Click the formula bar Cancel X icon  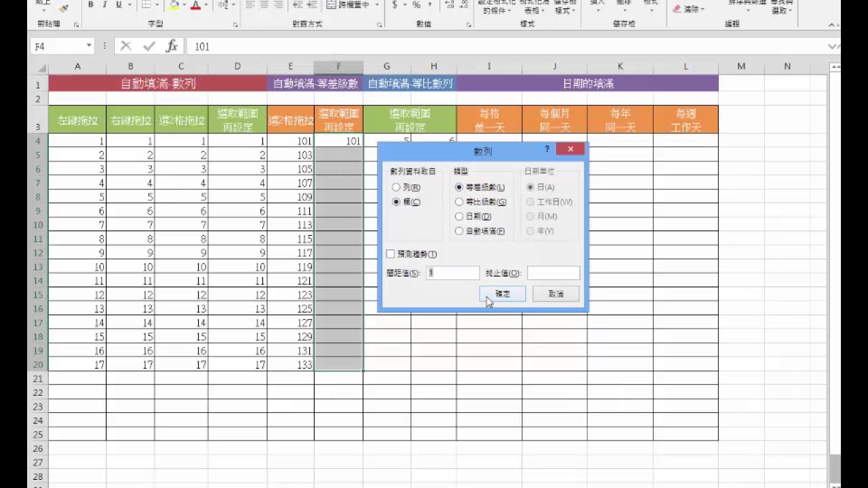click(125, 46)
